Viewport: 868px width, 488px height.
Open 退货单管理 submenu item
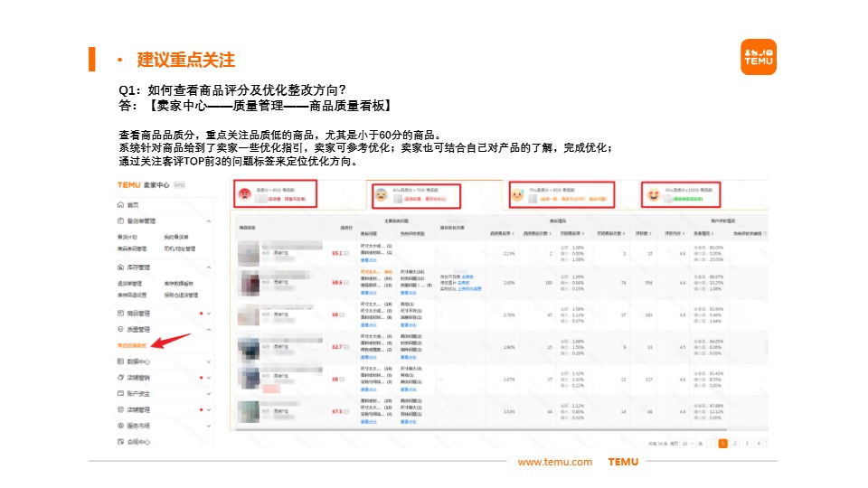click(129, 284)
